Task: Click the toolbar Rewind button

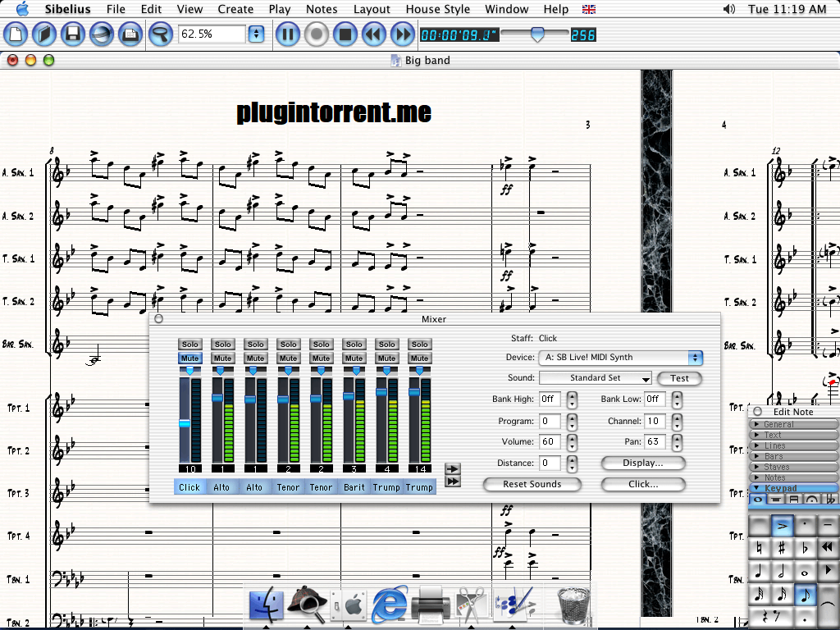Action: coord(374,34)
